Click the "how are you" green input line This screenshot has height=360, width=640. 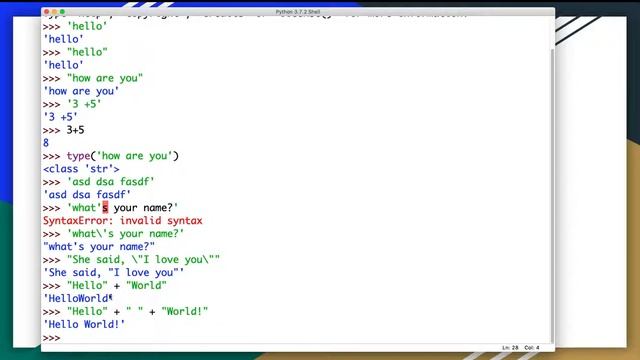(105, 78)
